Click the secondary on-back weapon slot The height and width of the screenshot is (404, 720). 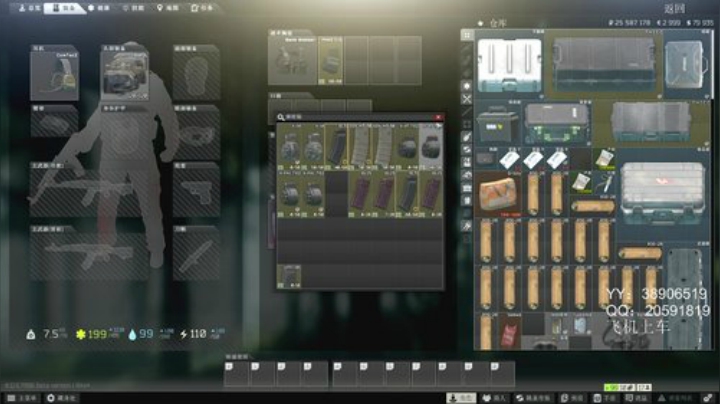[x=90, y=256]
